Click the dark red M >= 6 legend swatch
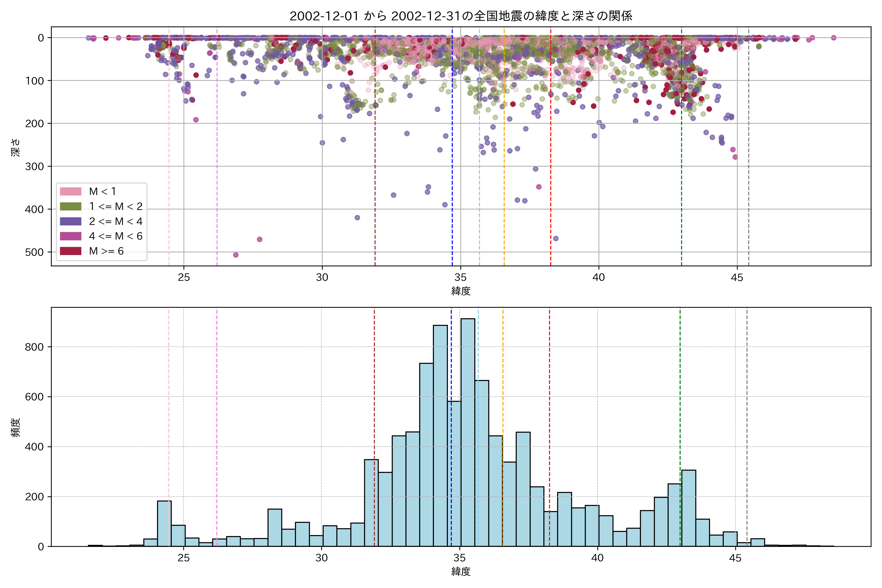Screen dimensions: 882x588 tap(71, 251)
